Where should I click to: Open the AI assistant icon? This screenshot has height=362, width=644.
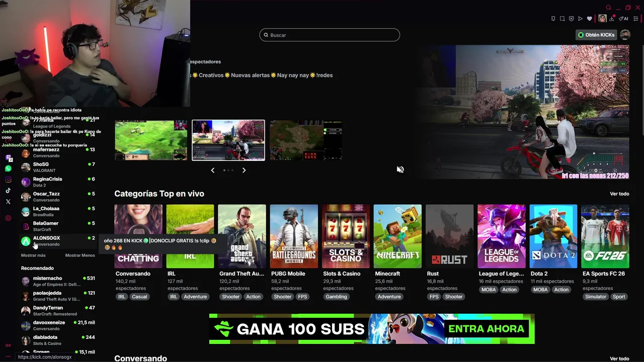tap(623, 19)
